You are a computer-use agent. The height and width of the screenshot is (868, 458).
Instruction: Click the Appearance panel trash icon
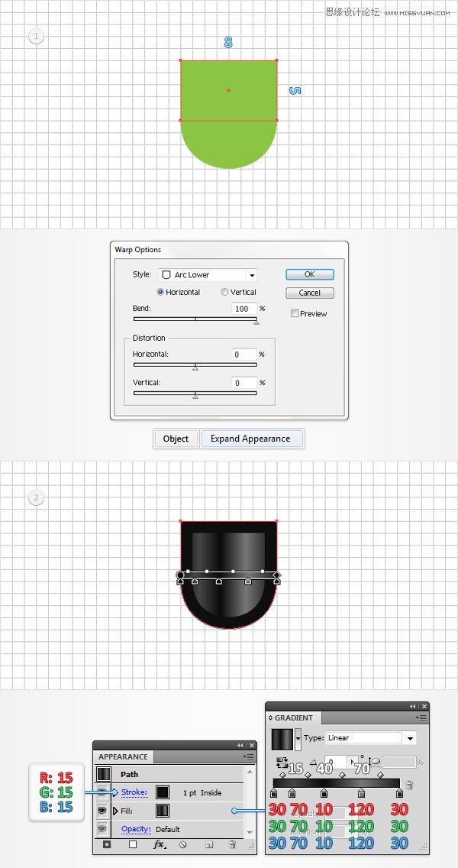pyautogui.click(x=232, y=845)
